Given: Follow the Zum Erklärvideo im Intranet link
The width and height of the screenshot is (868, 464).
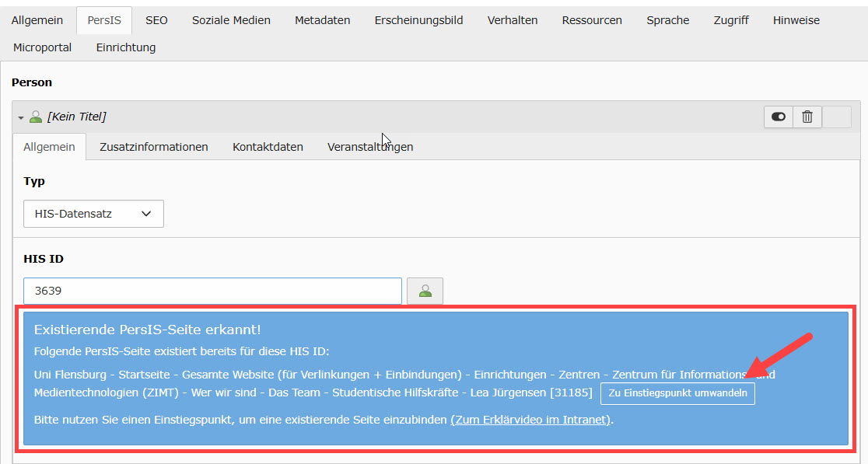Looking at the screenshot, I should coord(530,420).
